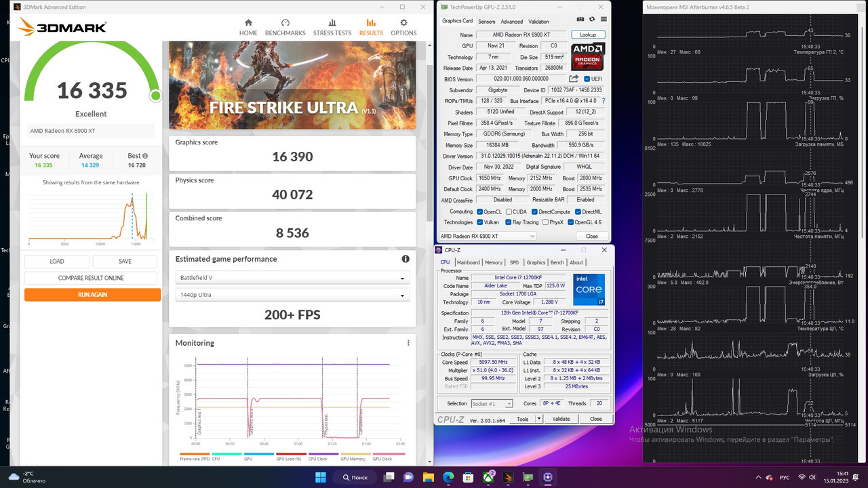Toggle the OpenCL checkbox
This screenshot has width=868, height=488.
point(480,211)
